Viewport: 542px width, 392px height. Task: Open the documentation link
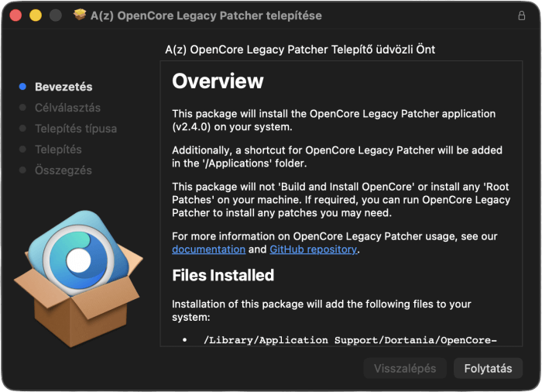pos(209,249)
